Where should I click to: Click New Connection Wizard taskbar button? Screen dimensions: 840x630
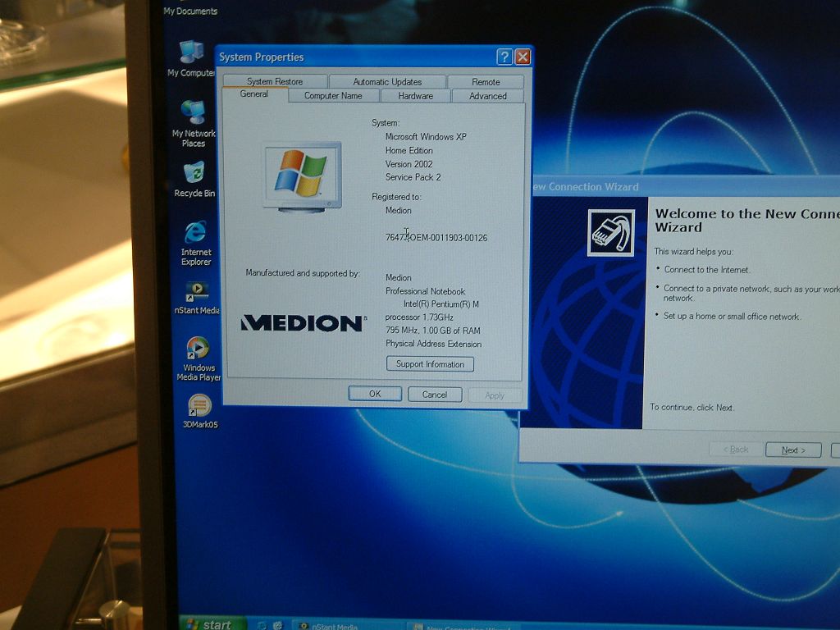coord(465,627)
